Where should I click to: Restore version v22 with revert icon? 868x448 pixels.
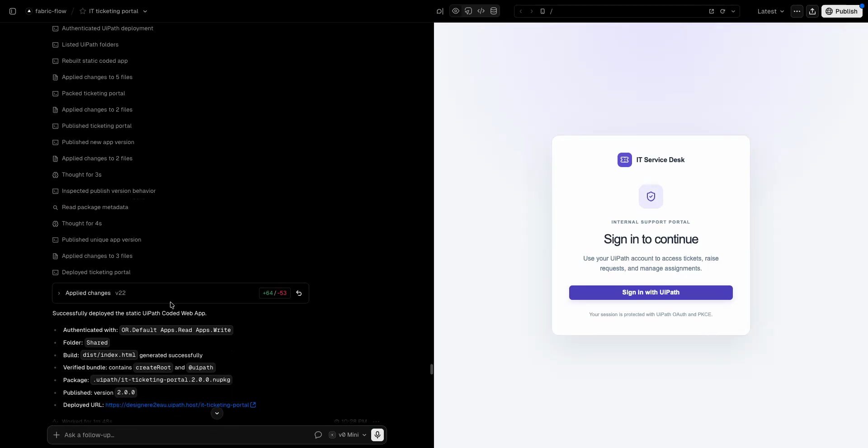(x=299, y=294)
